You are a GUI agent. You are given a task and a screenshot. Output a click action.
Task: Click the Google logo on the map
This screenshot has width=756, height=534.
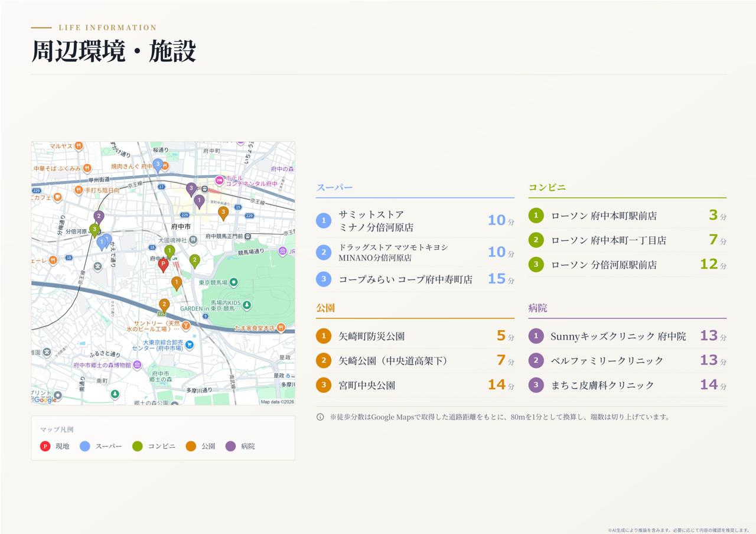coord(45,399)
